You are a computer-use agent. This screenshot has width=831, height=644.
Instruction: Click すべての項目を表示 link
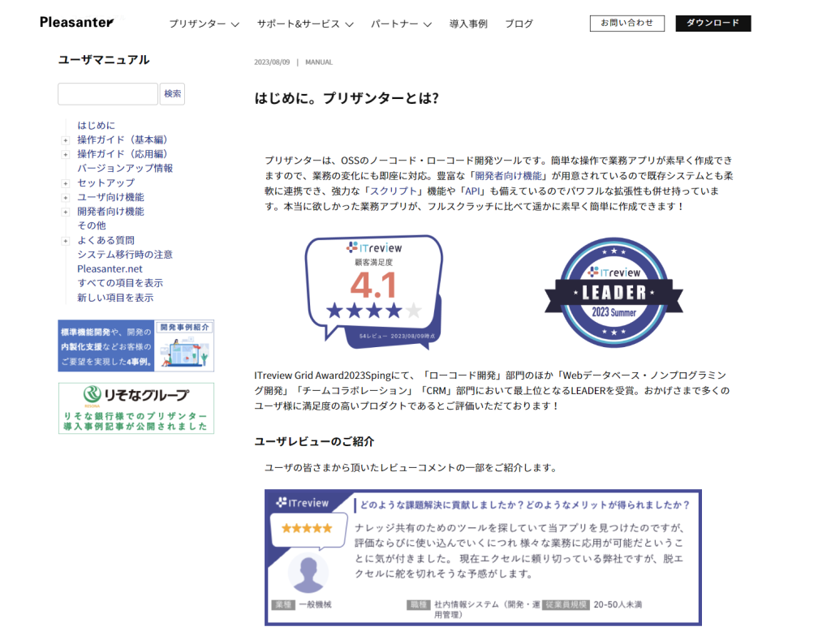pyautogui.click(x=120, y=283)
